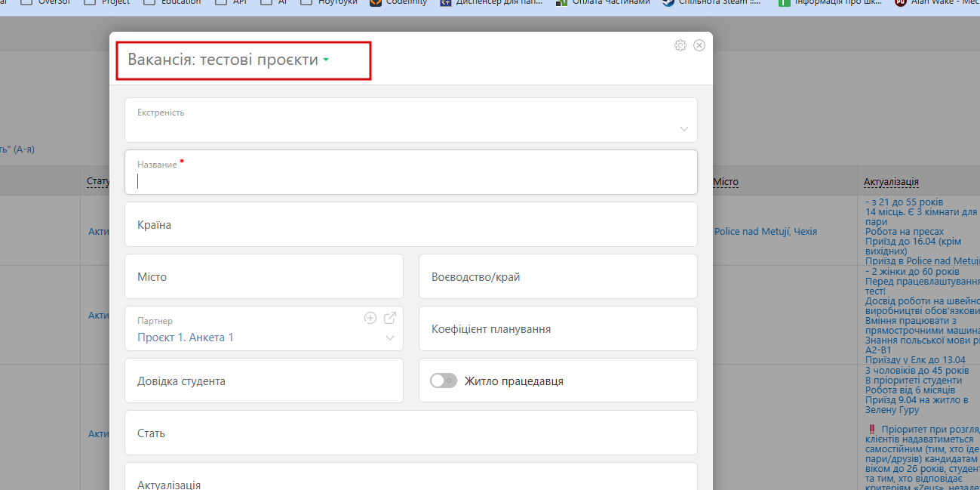Select the Проєкт 1. Анкета 1 partner value
980x490 pixels.
click(x=186, y=337)
